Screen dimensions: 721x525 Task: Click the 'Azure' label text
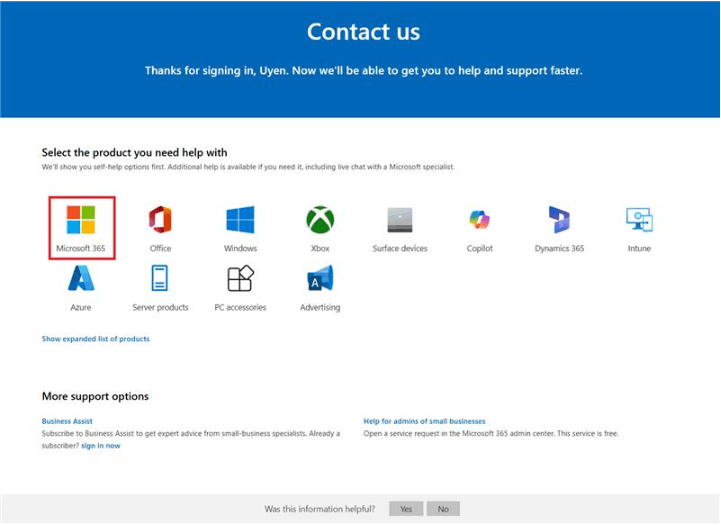[x=81, y=307]
